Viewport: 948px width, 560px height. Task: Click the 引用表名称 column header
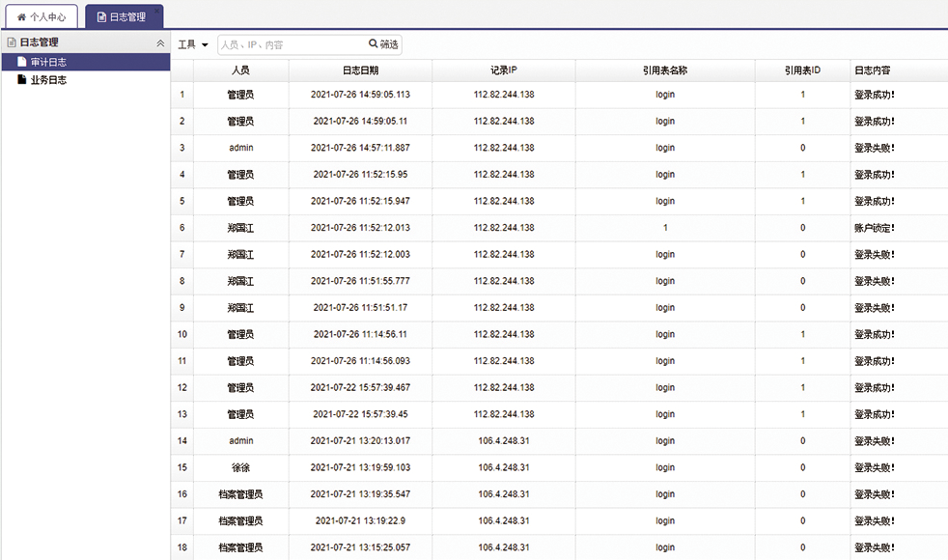(664, 70)
